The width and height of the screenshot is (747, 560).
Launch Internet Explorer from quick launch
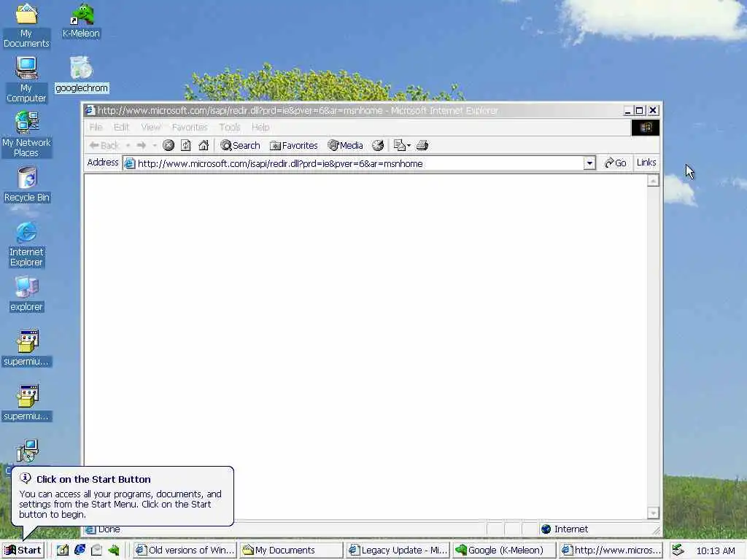(x=80, y=550)
